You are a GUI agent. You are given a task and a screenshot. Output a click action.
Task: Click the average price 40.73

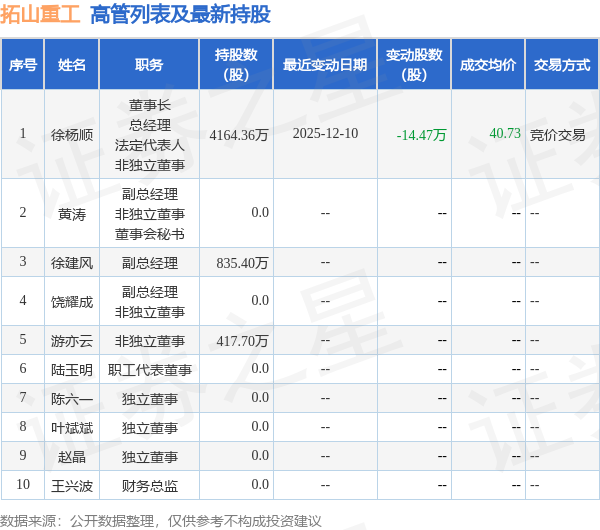(505, 133)
